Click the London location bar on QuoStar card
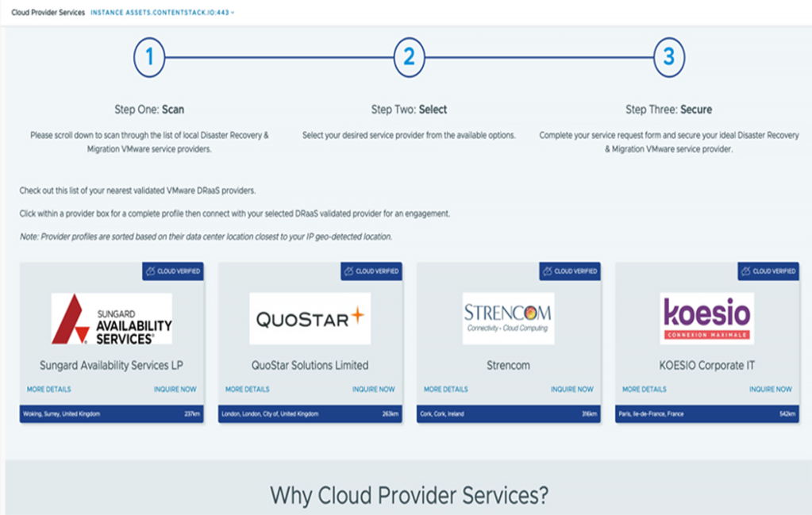Image resolution: width=812 pixels, height=515 pixels. coord(310,414)
